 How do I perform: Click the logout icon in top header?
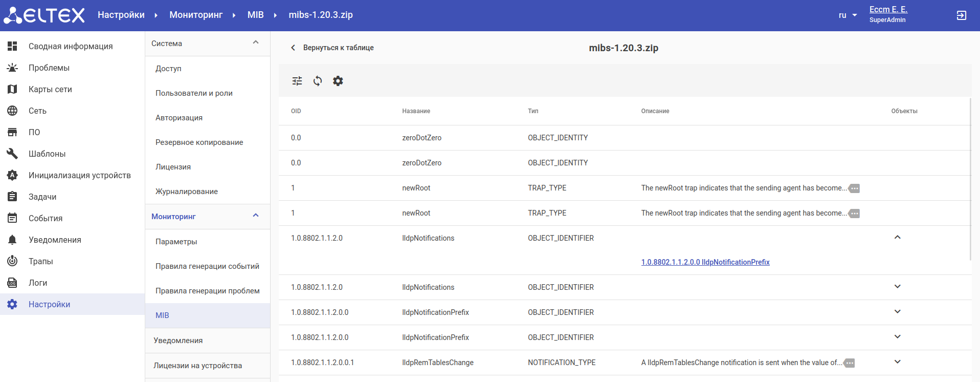pos(962,15)
